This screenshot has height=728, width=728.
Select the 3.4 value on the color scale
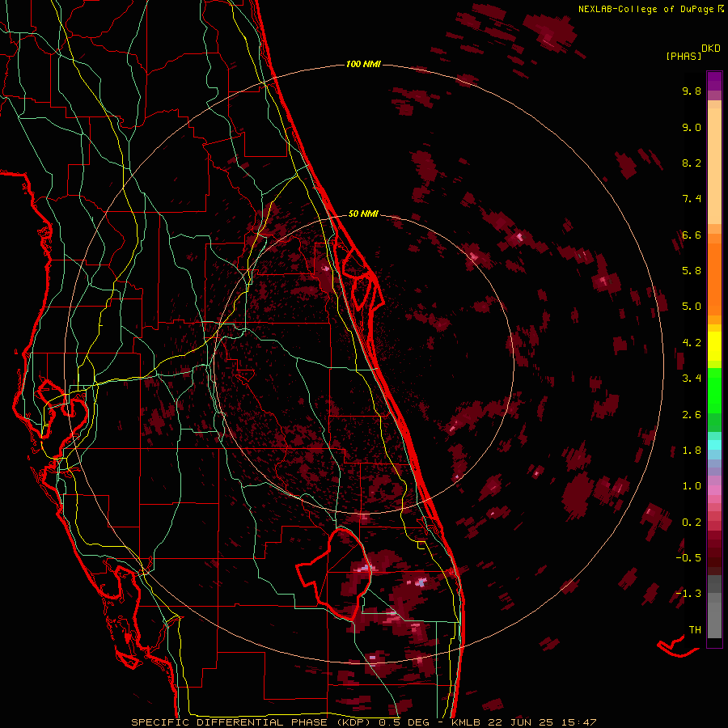click(x=692, y=379)
